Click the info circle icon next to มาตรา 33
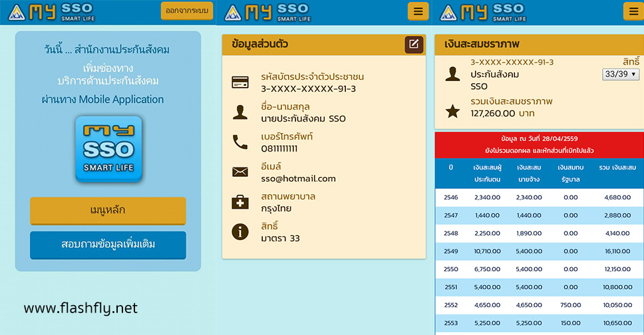 (x=240, y=232)
